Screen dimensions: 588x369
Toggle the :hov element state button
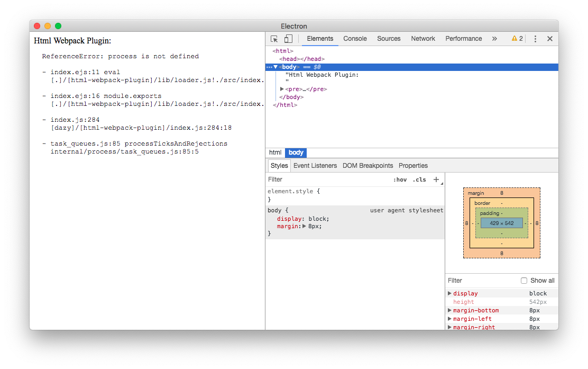pos(400,180)
